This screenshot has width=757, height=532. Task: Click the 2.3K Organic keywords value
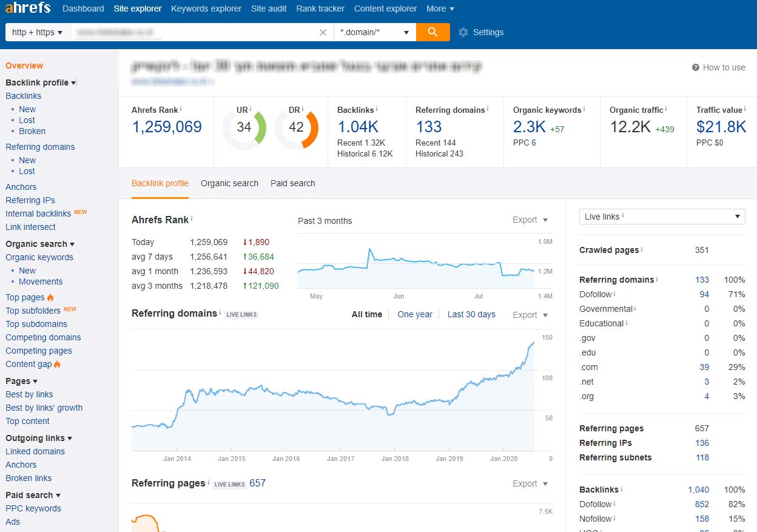530,127
